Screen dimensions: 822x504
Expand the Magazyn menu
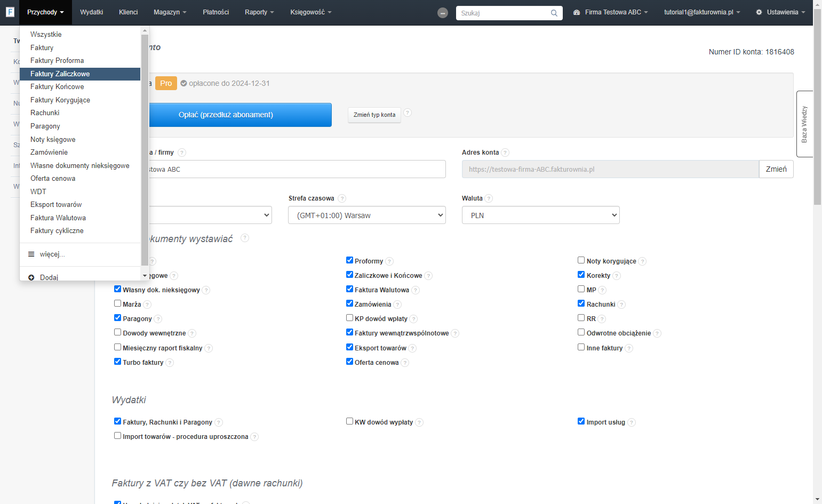tap(170, 12)
